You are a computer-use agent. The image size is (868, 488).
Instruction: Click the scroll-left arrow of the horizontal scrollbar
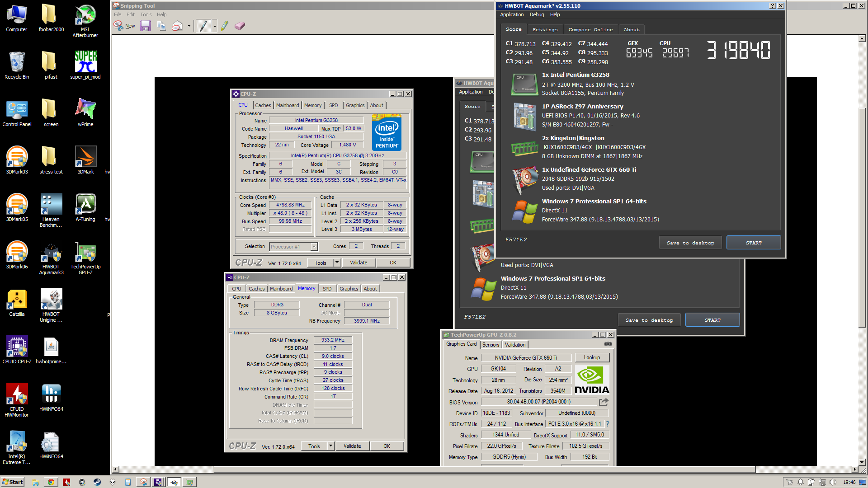[x=115, y=469]
